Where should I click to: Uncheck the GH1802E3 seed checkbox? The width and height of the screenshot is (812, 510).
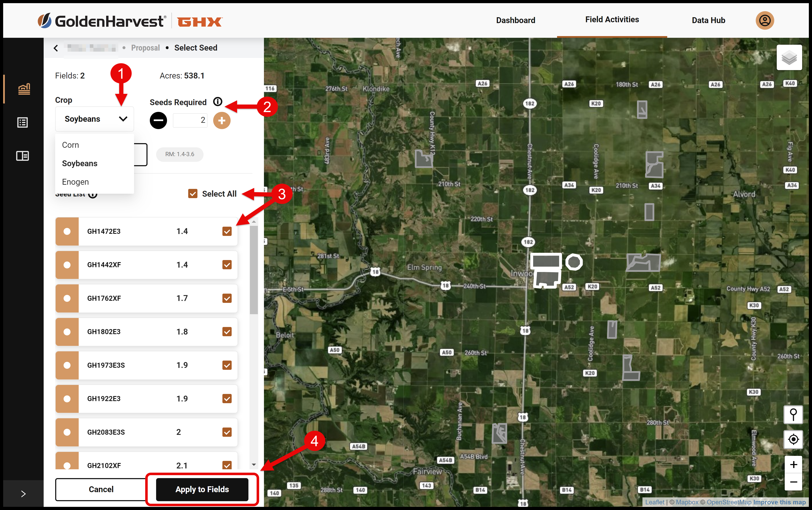[x=227, y=332]
